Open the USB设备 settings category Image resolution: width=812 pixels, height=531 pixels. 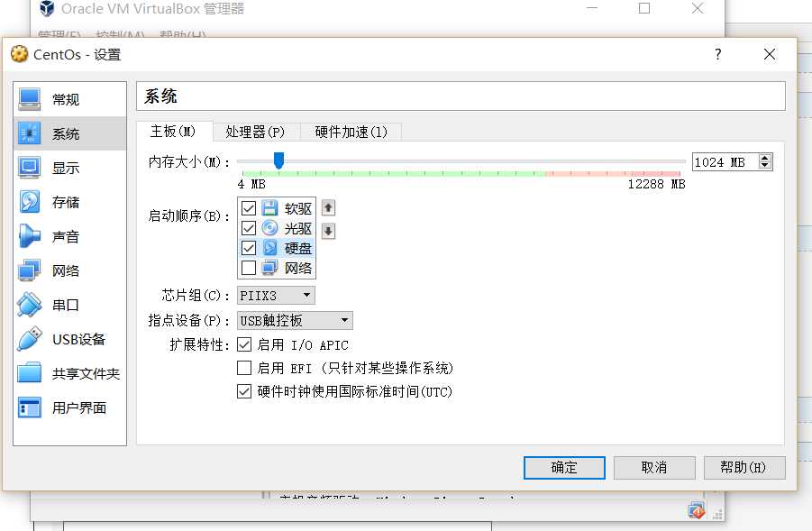coord(69,339)
